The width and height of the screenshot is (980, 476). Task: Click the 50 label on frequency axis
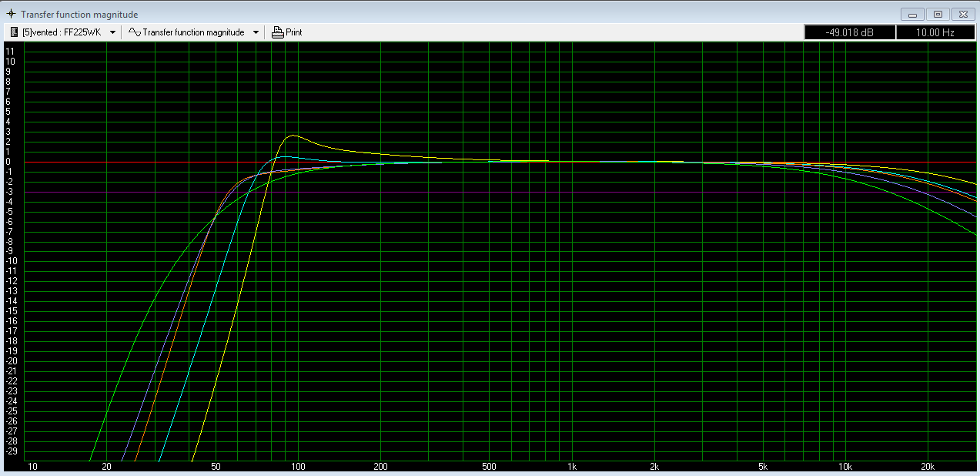(x=216, y=468)
